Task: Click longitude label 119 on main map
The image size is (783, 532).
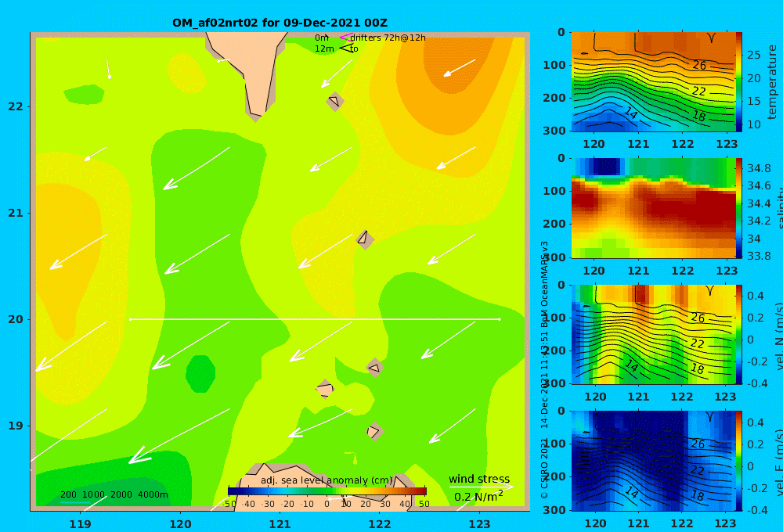Action: (81, 524)
